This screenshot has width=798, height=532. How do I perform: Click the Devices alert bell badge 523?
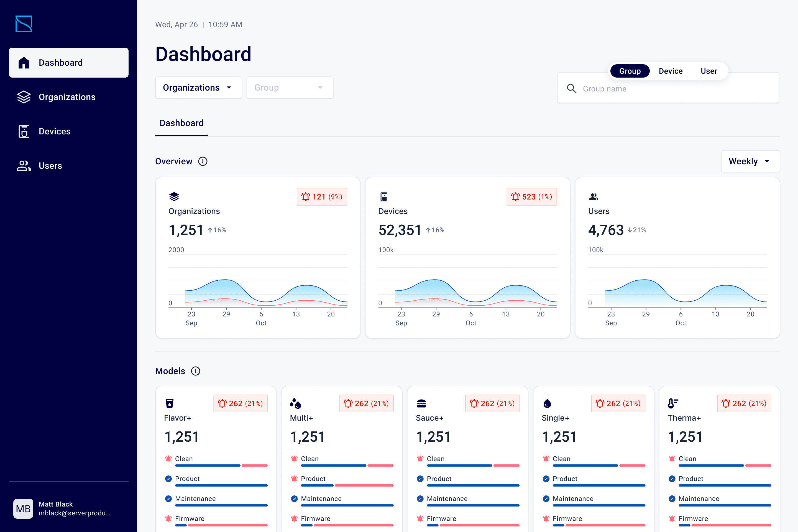[x=531, y=197]
